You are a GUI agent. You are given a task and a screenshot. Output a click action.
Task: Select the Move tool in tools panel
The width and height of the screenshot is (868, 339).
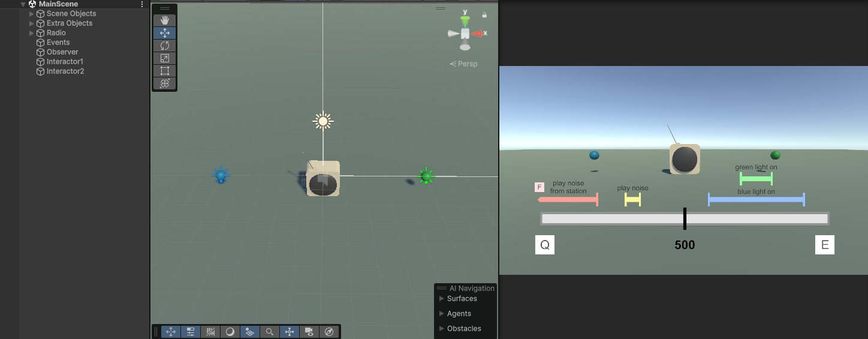(x=165, y=33)
